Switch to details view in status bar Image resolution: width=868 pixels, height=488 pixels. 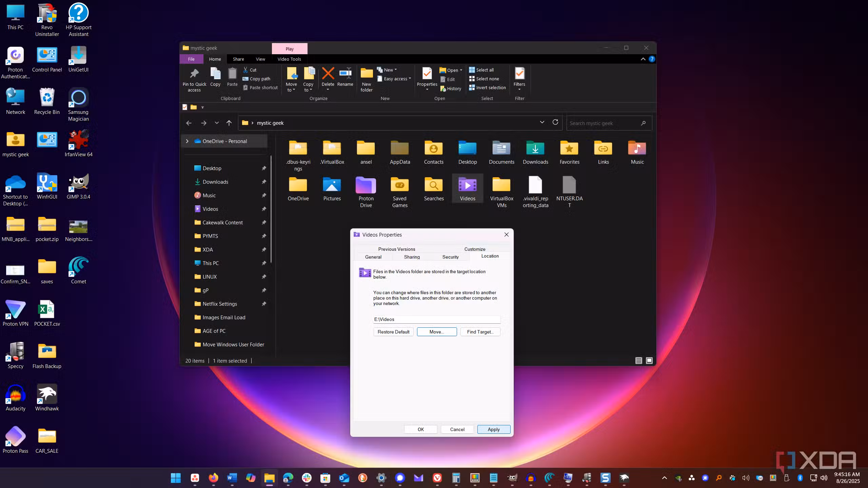coord(638,361)
